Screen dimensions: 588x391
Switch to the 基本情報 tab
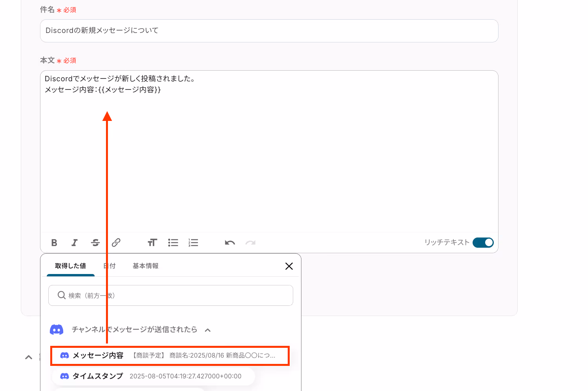click(146, 266)
